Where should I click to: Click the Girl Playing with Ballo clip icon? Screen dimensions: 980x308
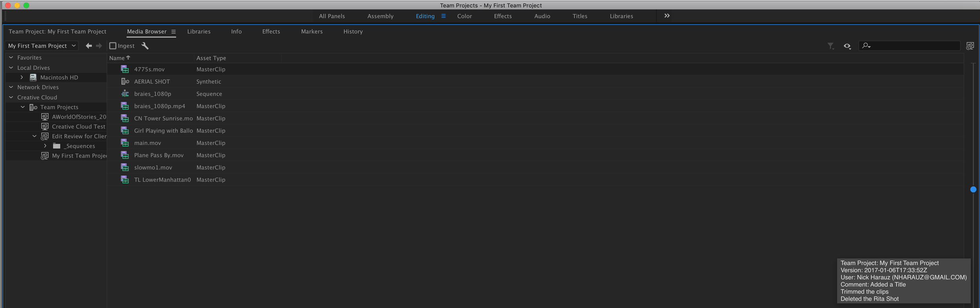pos(125,131)
